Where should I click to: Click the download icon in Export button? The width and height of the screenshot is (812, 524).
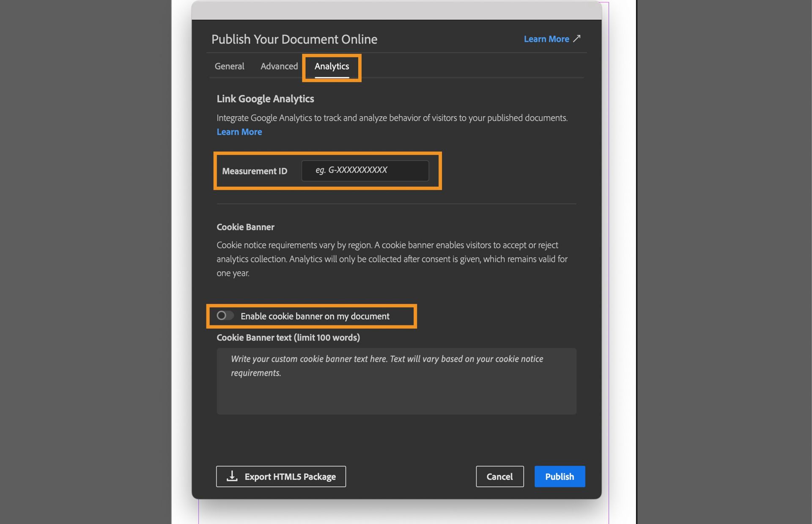(x=232, y=476)
